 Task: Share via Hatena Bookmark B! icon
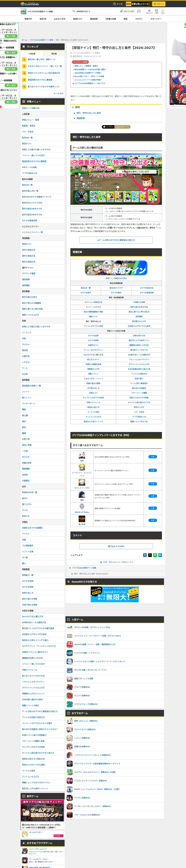coord(160,555)
